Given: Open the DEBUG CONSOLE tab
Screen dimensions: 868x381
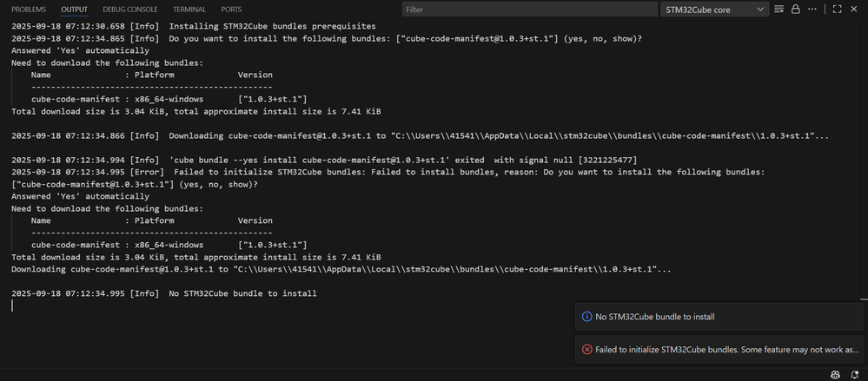Looking at the screenshot, I should tap(130, 10).
